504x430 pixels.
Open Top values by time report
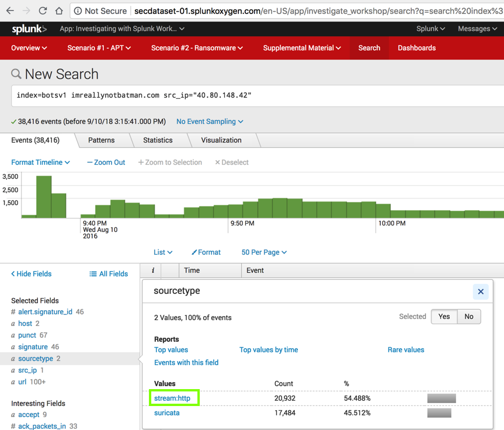pyautogui.click(x=269, y=350)
